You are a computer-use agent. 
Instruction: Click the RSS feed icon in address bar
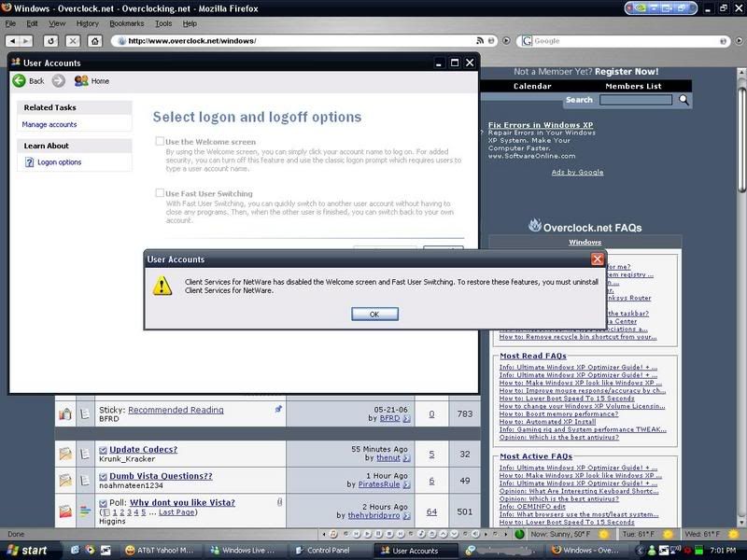coord(480,41)
